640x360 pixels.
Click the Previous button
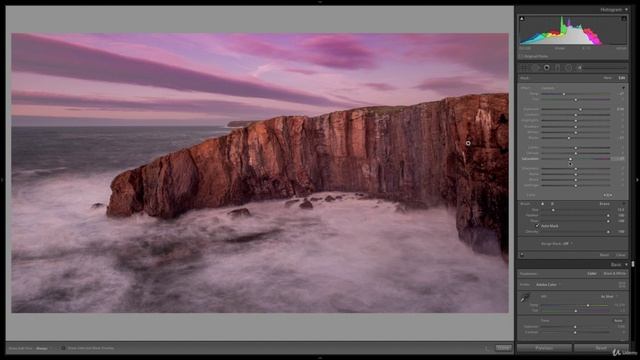point(544,348)
